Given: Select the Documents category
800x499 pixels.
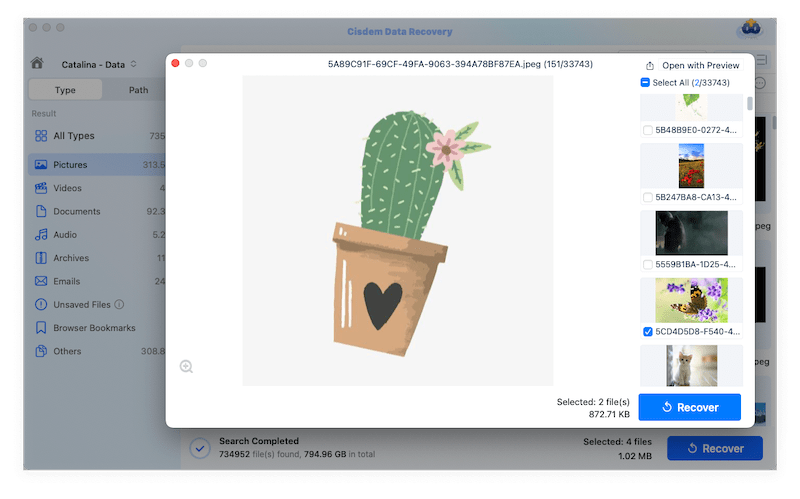Looking at the screenshot, I should click(97, 211).
